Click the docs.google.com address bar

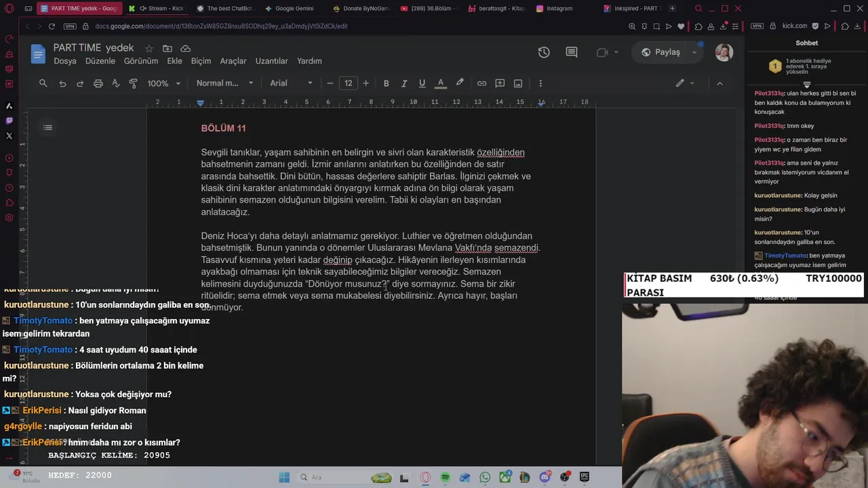point(221,26)
